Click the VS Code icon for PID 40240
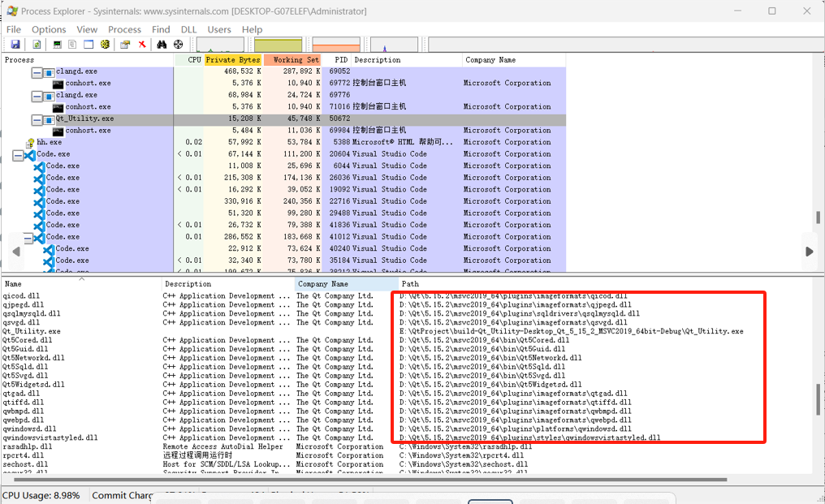 pos(49,249)
